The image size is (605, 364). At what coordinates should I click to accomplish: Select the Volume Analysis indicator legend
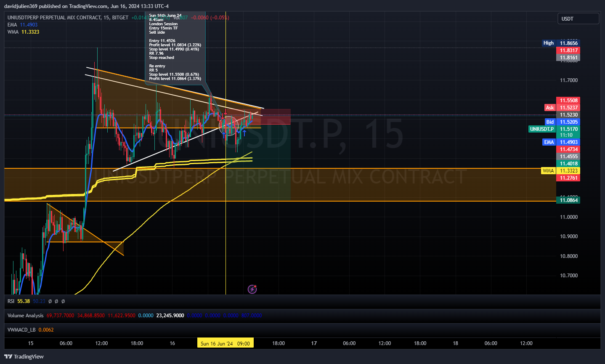coord(25,316)
